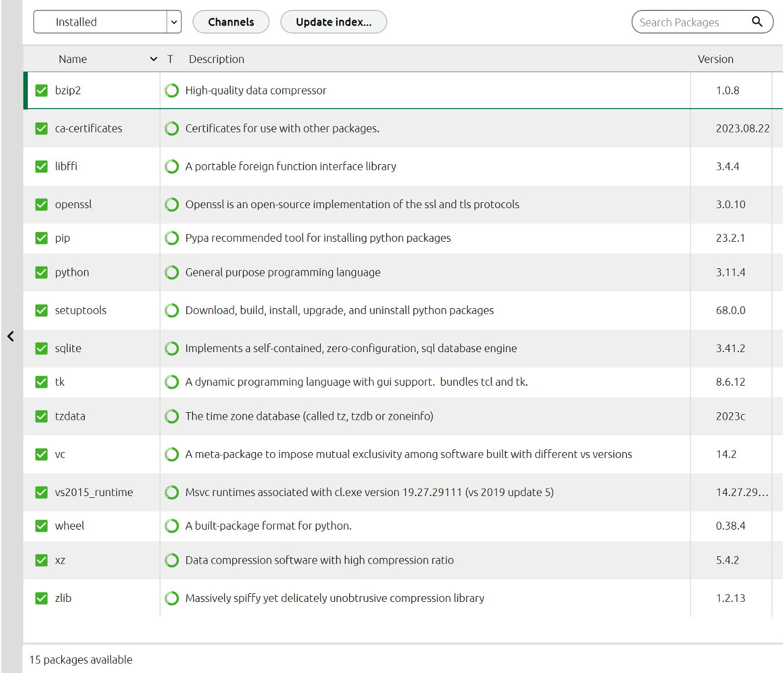Viewport: 784px width, 673px height.
Task: Click the package type icon for python
Action: click(x=172, y=272)
